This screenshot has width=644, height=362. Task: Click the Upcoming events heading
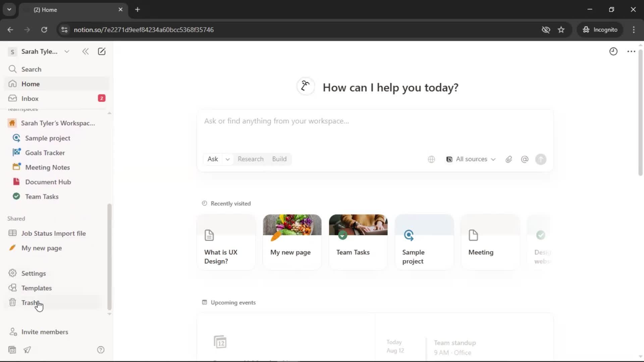233,302
